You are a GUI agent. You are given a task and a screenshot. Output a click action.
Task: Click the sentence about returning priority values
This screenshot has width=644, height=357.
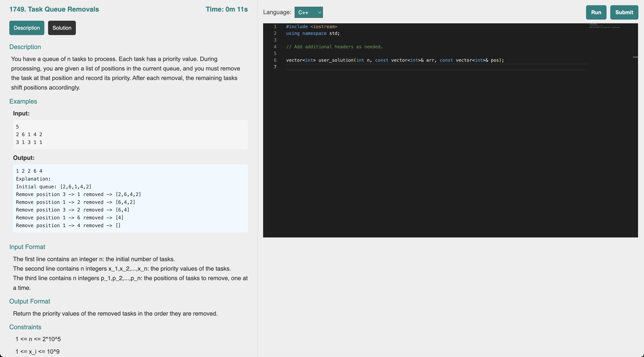115,314
